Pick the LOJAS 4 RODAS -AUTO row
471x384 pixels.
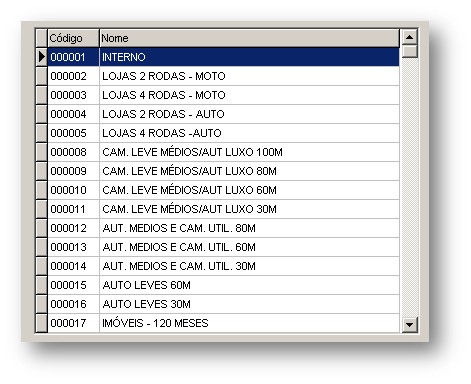tap(223, 133)
